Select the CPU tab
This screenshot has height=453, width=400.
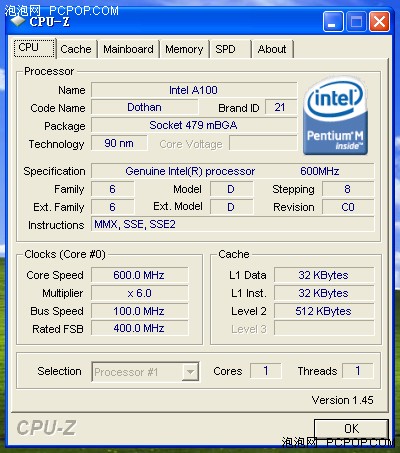pyautogui.click(x=35, y=48)
